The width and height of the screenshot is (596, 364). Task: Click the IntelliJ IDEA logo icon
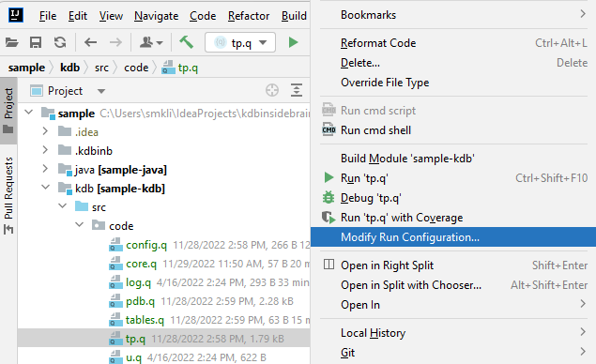[x=16, y=15]
